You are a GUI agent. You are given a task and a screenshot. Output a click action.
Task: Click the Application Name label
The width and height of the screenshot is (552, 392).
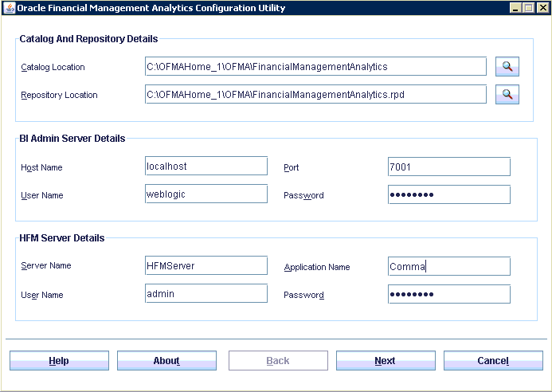click(x=317, y=267)
